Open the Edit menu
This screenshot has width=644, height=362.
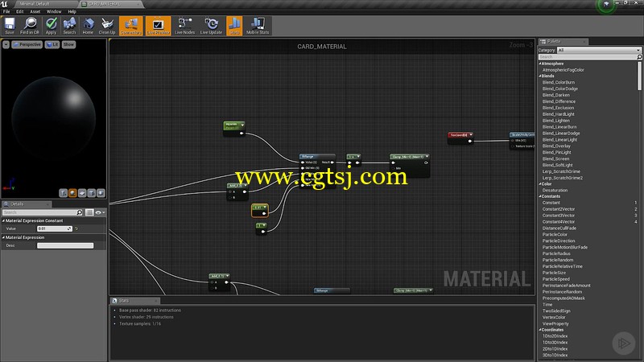[x=19, y=11]
